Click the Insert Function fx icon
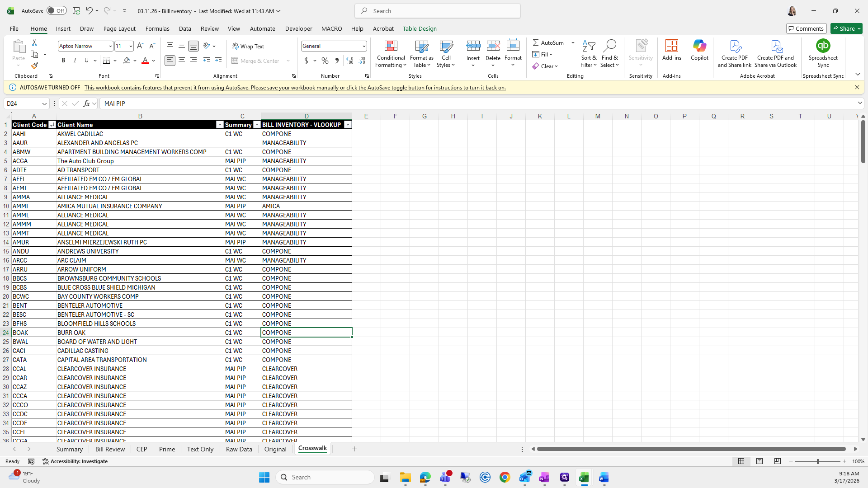The width and height of the screenshot is (868, 488). (86, 103)
